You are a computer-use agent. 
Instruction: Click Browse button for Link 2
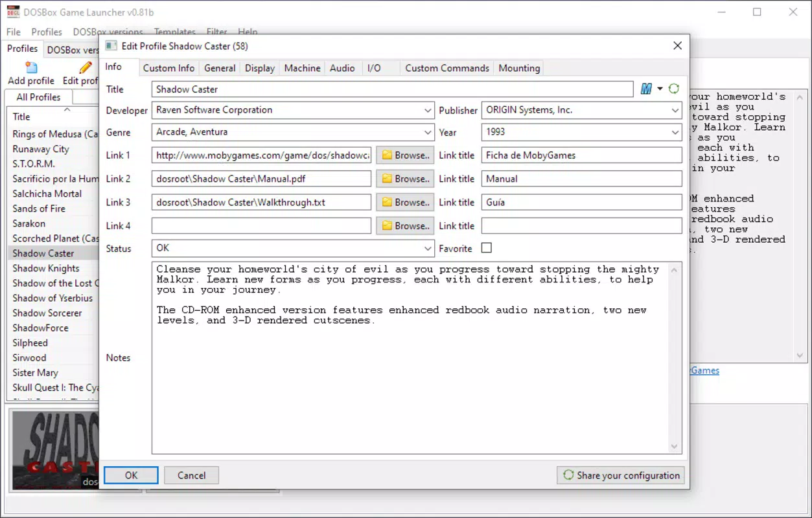click(405, 179)
